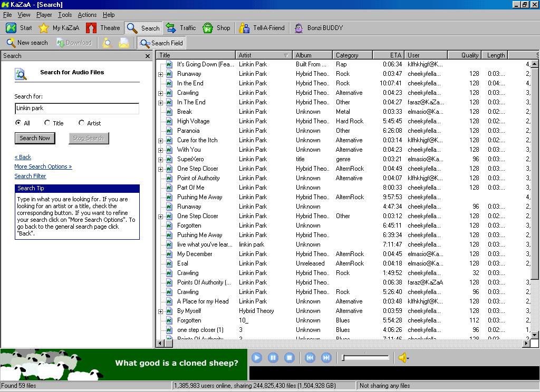Image resolution: width=540 pixels, height=392 pixels.
Task: Start a New search
Action: (27, 43)
